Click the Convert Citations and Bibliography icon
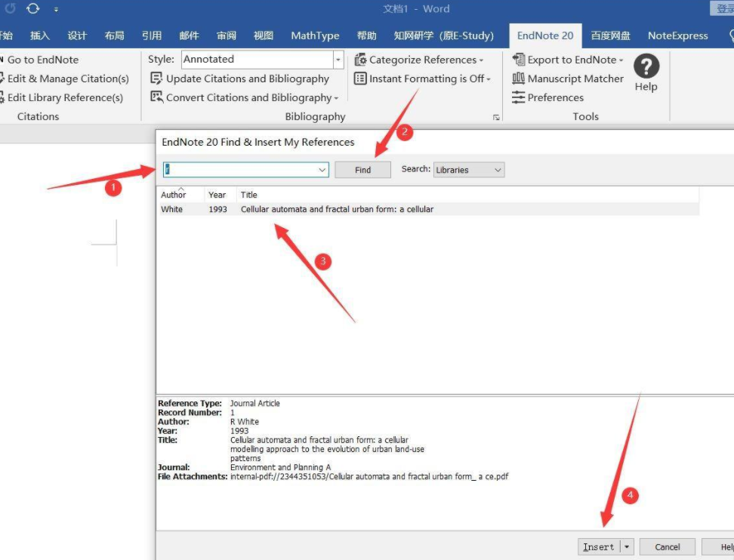Image resolution: width=734 pixels, height=560 pixels. (156, 97)
